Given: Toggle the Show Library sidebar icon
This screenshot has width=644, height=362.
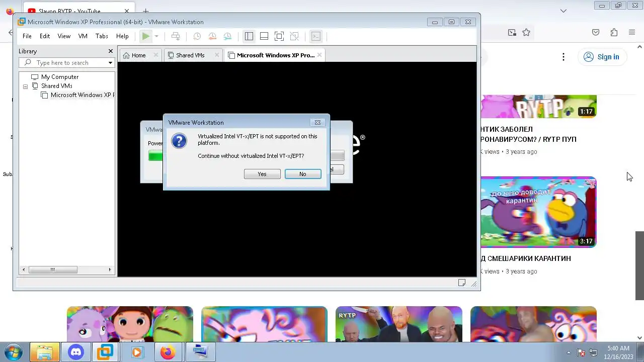Looking at the screenshot, I should pos(249,36).
